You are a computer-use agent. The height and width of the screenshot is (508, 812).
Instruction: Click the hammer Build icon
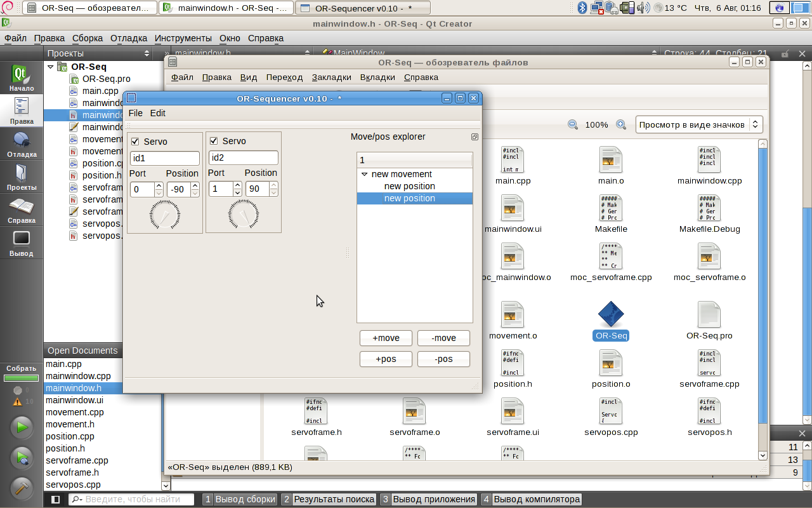[x=22, y=488]
